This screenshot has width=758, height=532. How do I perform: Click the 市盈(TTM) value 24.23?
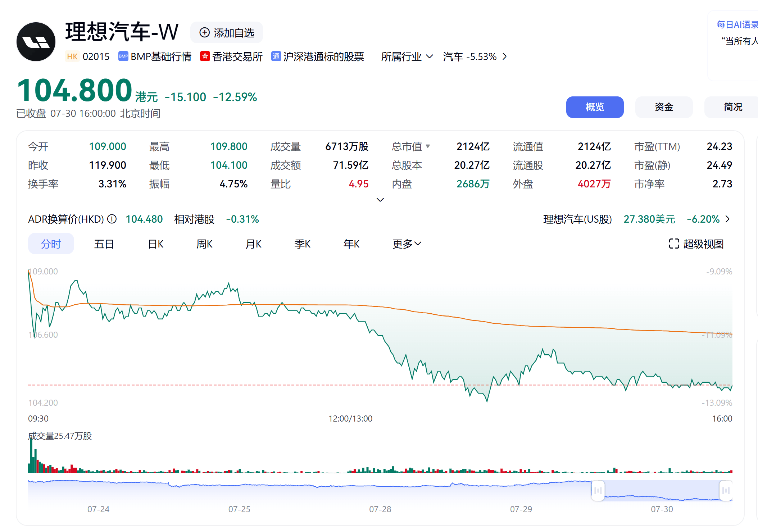coord(720,146)
